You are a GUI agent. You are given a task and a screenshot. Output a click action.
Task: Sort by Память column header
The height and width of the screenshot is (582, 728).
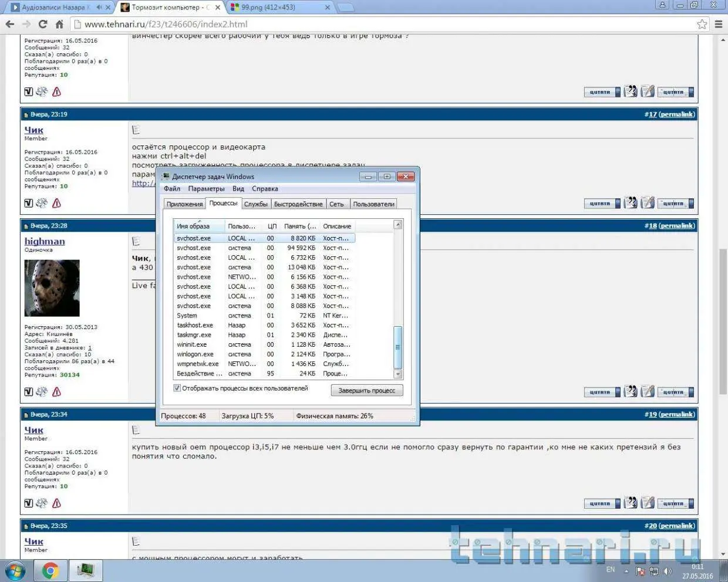coord(299,226)
